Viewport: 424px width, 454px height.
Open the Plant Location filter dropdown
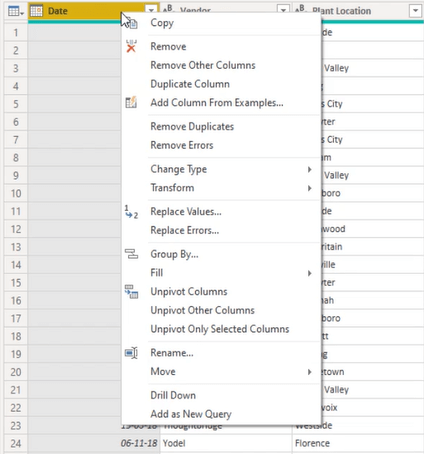(x=415, y=11)
